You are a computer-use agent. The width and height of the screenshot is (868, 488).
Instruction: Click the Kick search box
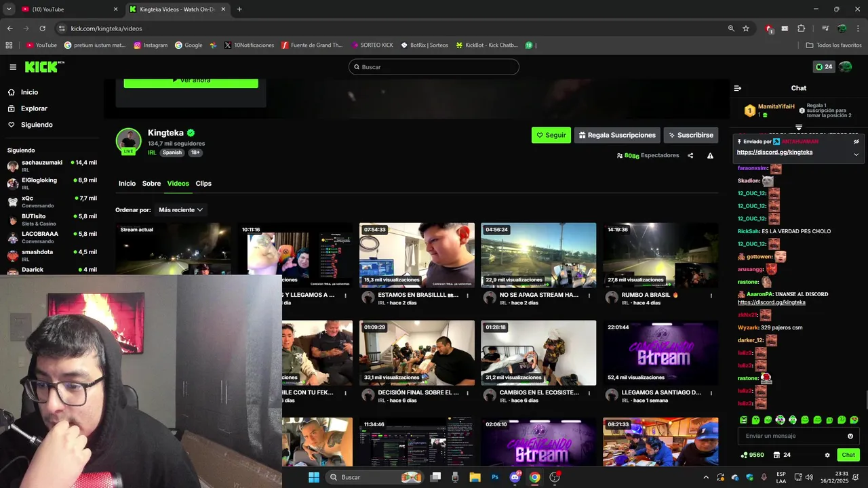click(434, 67)
